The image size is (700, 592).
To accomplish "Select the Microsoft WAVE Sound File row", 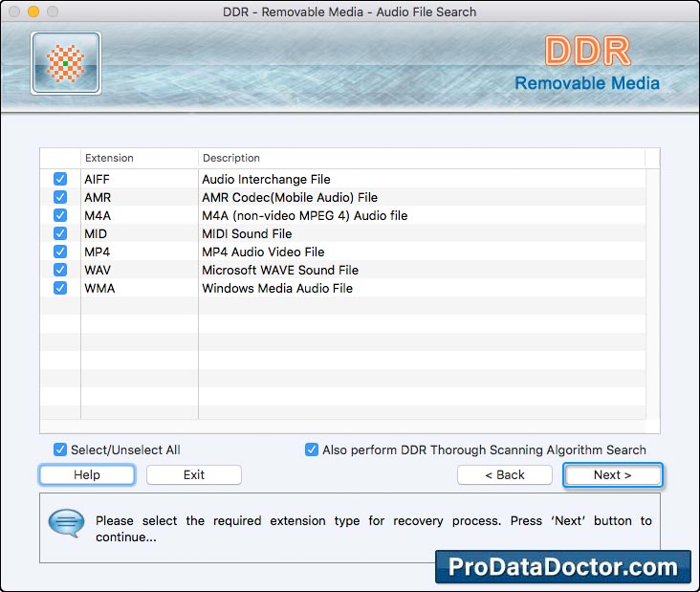I will pyautogui.click(x=280, y=270).
